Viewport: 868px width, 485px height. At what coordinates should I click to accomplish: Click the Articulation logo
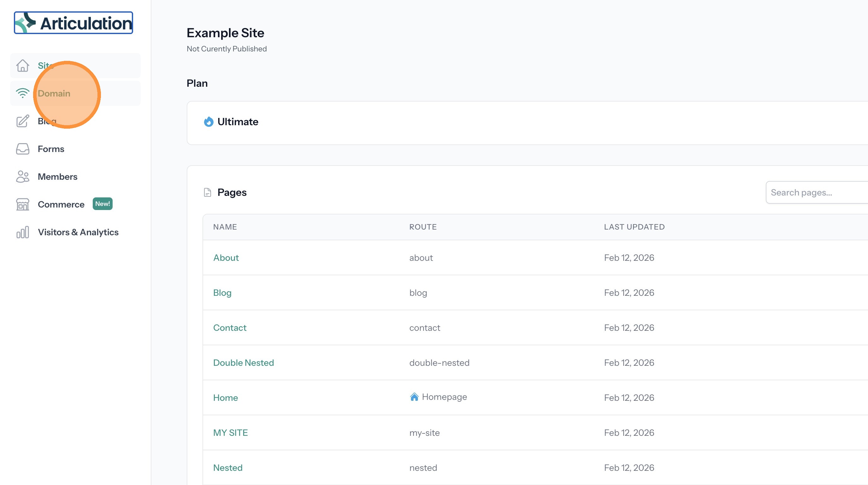pos(73,23)
